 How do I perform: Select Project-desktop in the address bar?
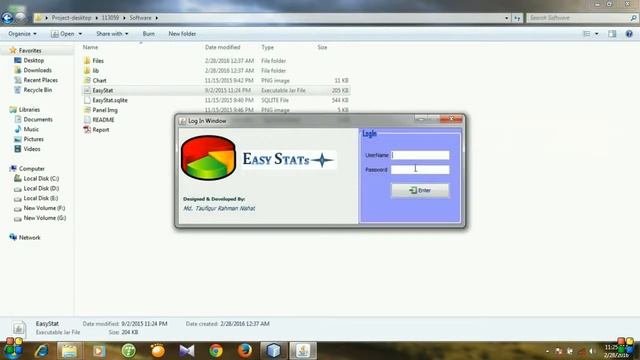tap(71, 18)
